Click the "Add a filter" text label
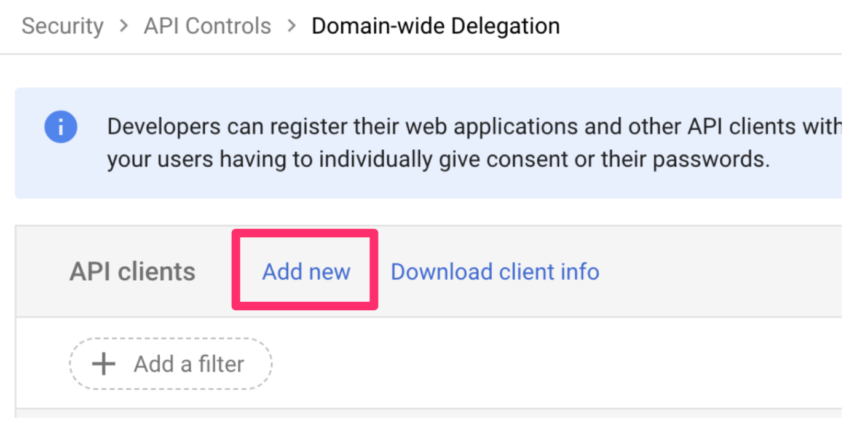This screenshot has width=868, height=429. 189,364
